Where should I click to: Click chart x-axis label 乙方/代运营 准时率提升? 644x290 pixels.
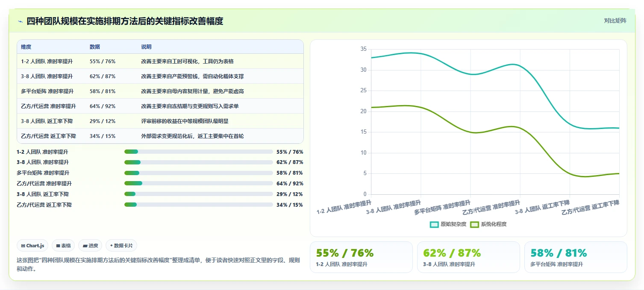click(x=491, y=207)
